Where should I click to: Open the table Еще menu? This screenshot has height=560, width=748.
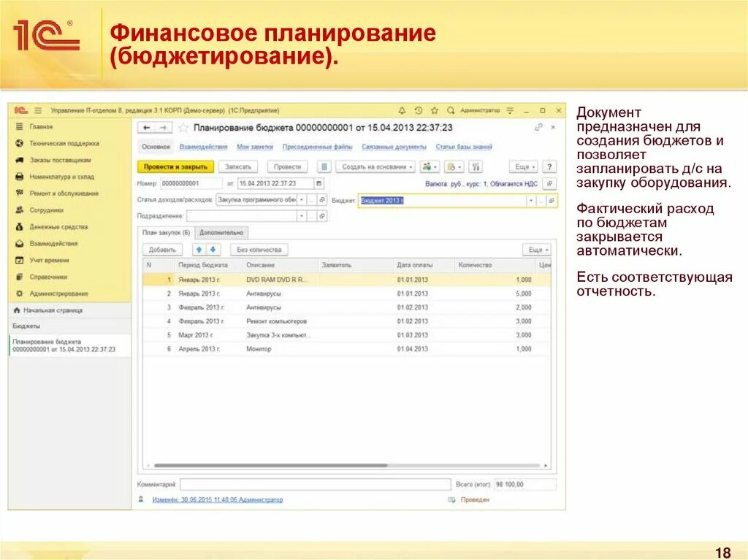(538, 250)
